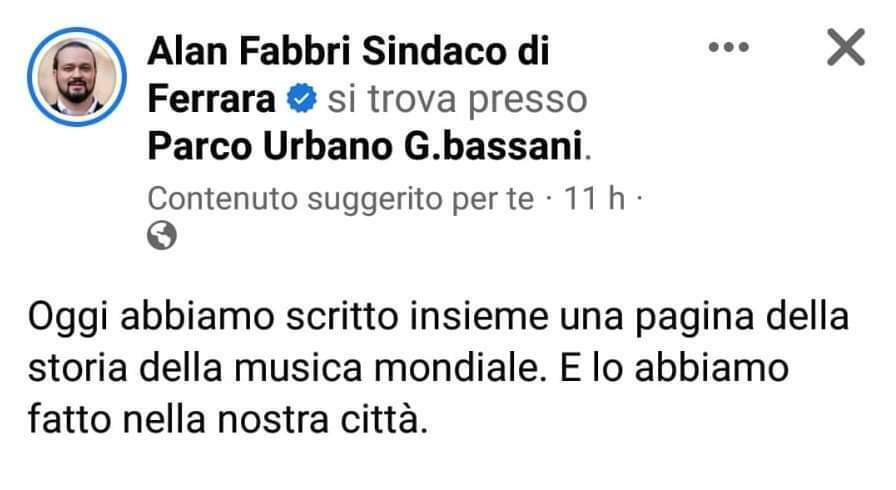Click the word 'G.bassani' in the location
896x490 pixels.
pyautogui.click(x=493, y=146)
